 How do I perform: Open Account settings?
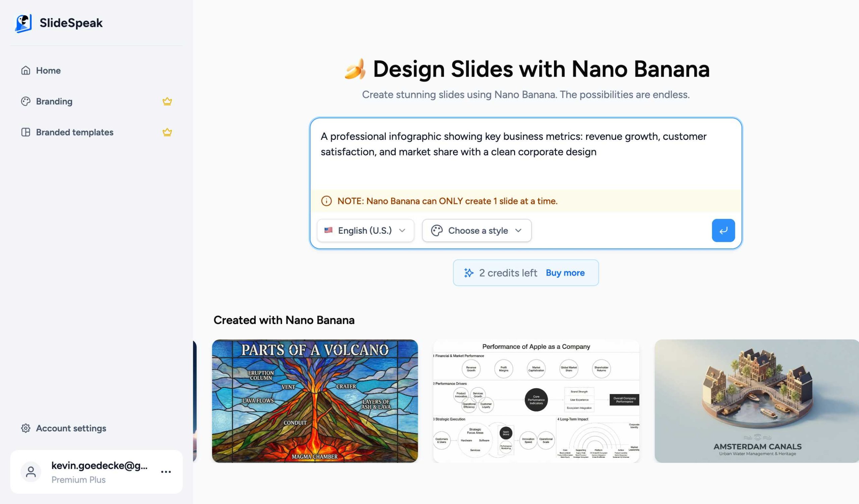tap(71, 428)
